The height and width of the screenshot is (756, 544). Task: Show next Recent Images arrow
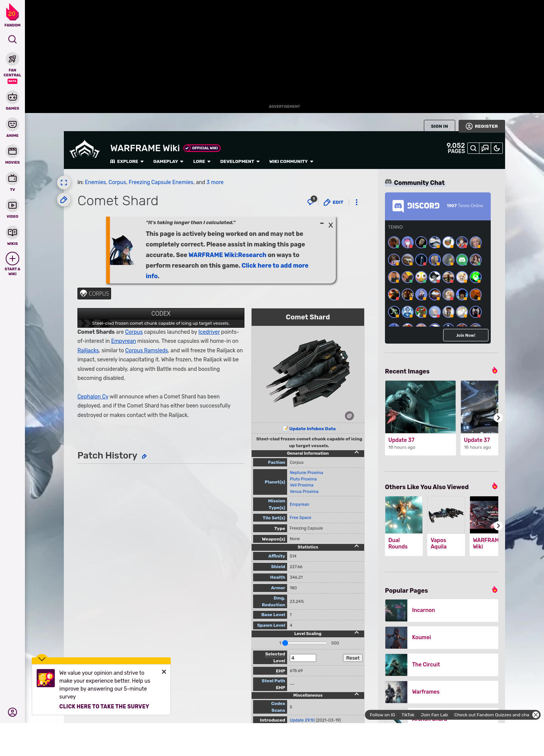click(x=498, y=418)
